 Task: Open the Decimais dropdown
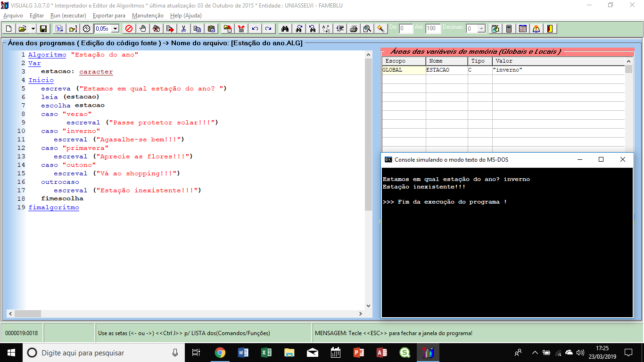pyautogui.click(x=481, y=29)
